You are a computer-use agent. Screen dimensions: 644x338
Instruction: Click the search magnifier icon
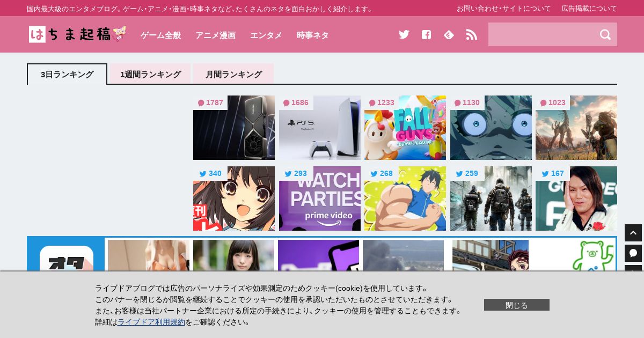coord(605,34)
